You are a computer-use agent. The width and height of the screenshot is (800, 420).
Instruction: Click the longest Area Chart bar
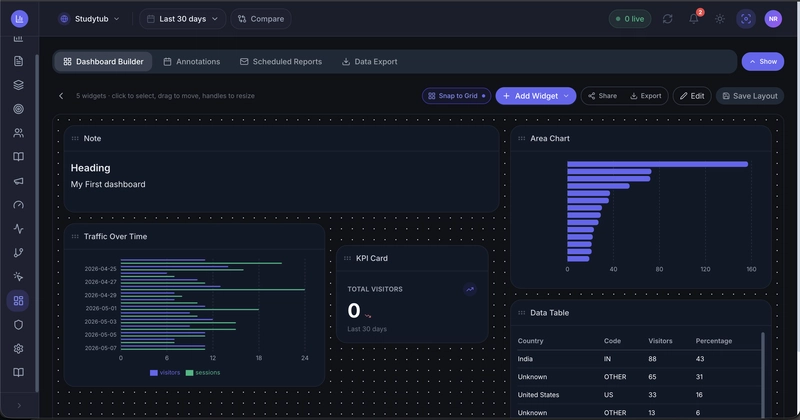click(x=658, y=164)
